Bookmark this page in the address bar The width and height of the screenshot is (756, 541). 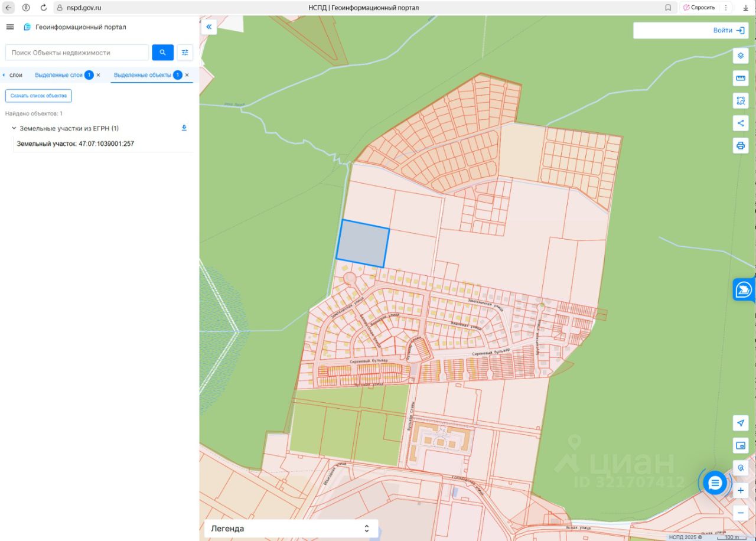coord(668,8)
